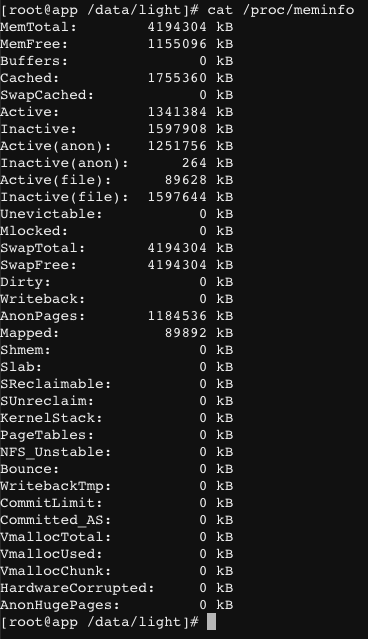Click the Inactive(anon) value 264
Image resolution: width=368 pixels, height=639 pixels.
tap(194, 163)
